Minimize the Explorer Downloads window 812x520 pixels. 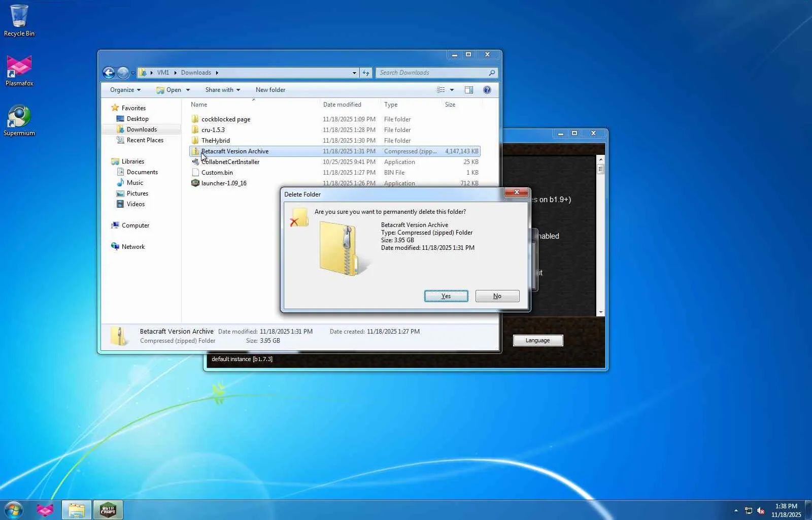(455, 54)
